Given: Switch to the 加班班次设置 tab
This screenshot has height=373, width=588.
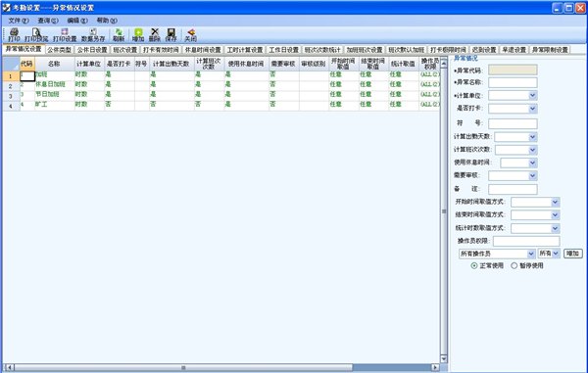Looking at the screenshot, I should pyautogui.click(x=365, y=49).
